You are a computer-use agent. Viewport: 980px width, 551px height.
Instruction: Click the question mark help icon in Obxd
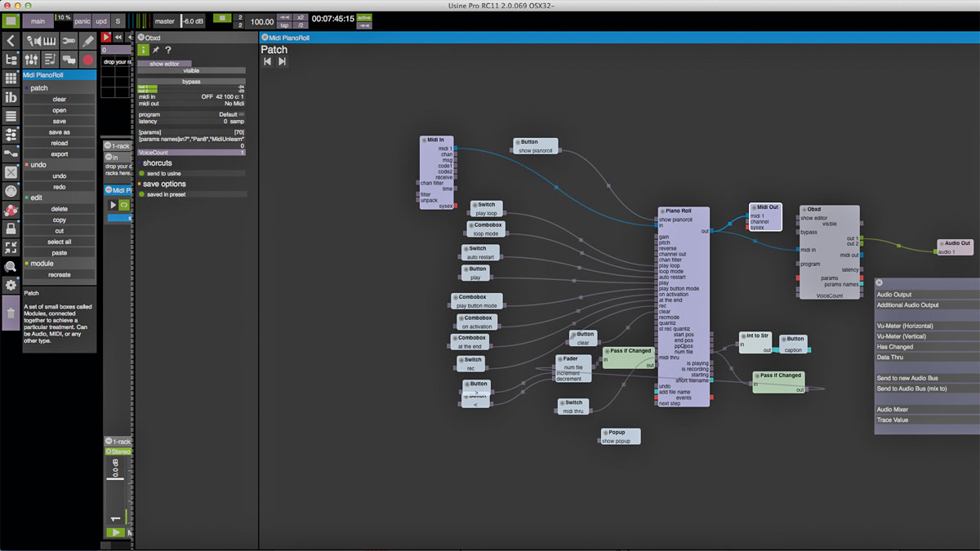coord(168,50)
